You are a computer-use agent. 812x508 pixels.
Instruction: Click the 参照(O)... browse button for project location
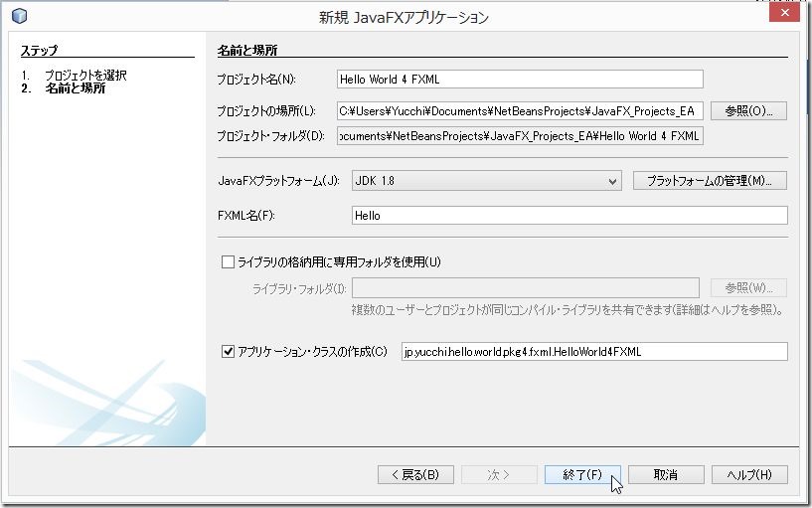click(748, 110)
